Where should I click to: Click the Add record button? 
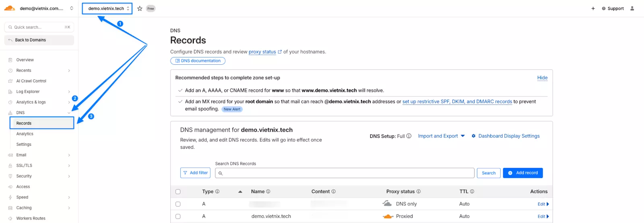tap(523, 173)
